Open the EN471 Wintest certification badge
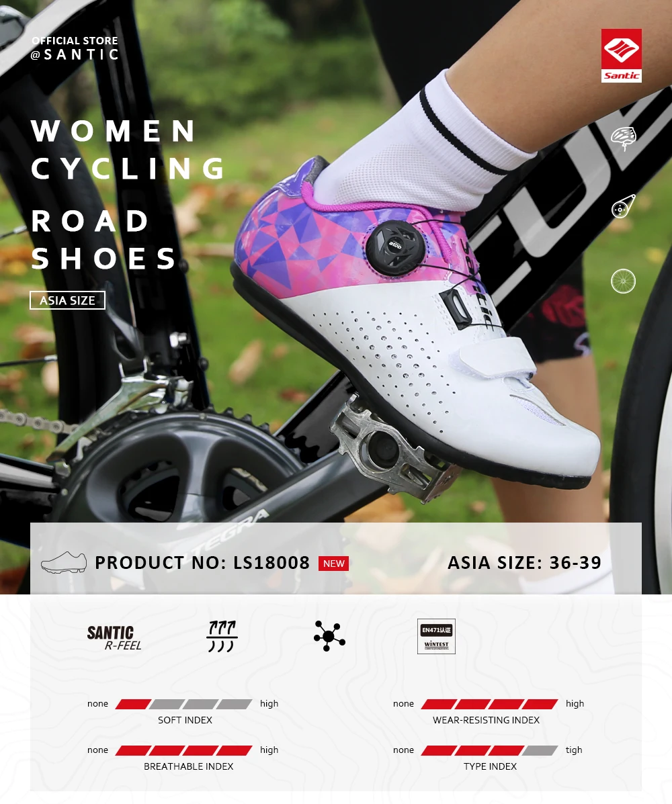Screen dimensions: 672x804 click(x=437, y=636)
